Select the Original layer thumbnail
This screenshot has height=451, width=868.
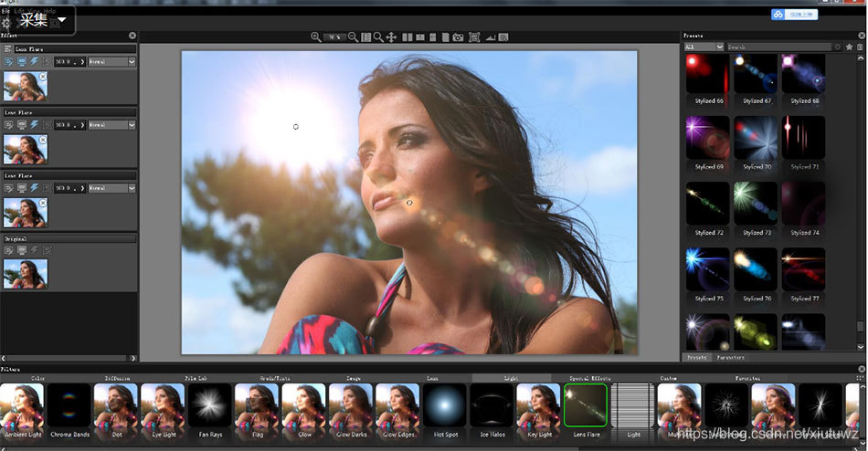tap(26, 275)
